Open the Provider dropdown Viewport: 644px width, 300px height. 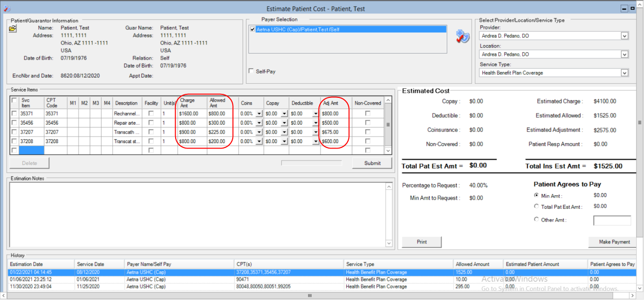tap(624, 36)
